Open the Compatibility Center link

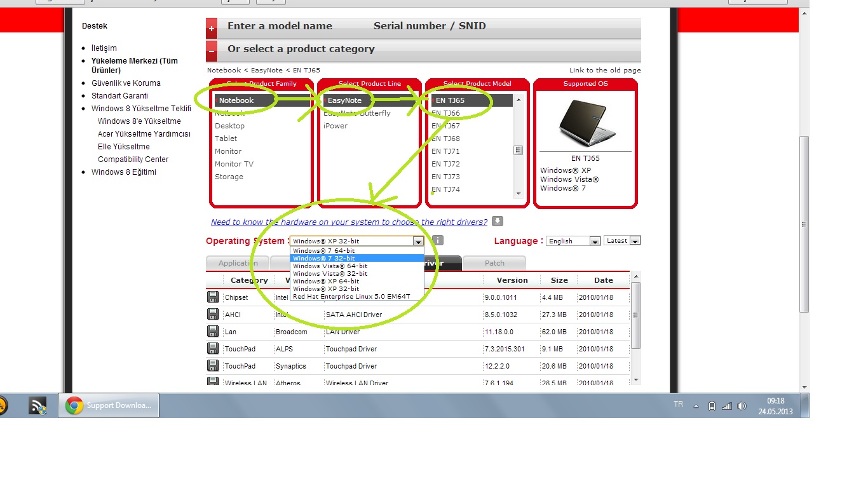tap(133, 159)
